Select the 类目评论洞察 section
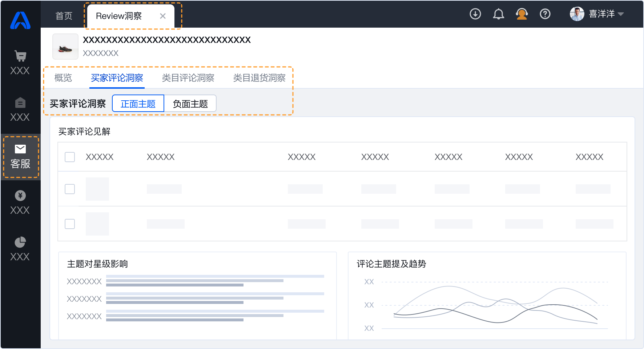644x349 pixels. tap(188, 78)
